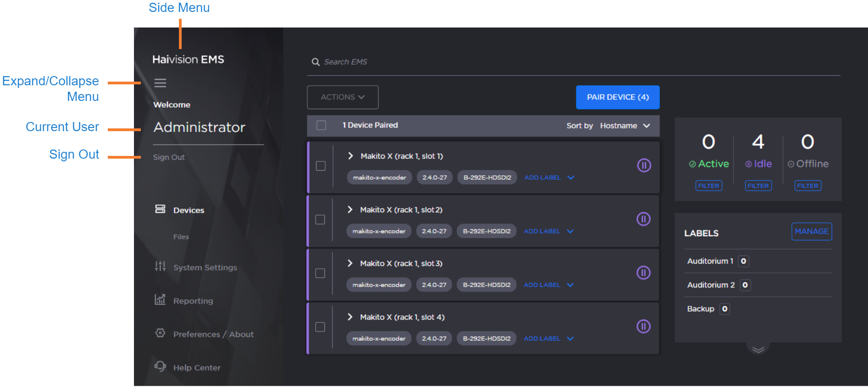Click the idle status icon for slot 1

click(644, 165)
